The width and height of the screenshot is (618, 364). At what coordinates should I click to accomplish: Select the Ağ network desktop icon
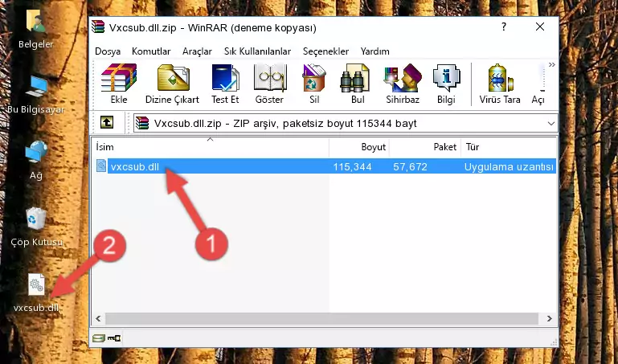pos(36,161)
